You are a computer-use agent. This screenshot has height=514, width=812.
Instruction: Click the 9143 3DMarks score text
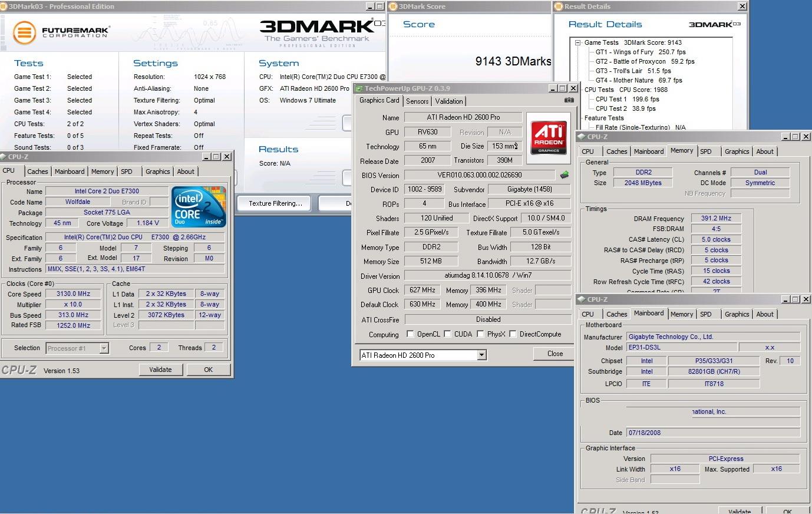point(513,61)
